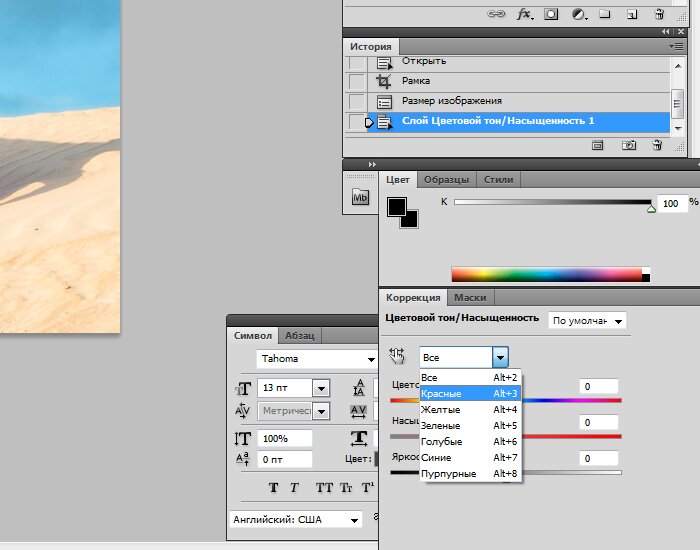Toggle faux bold text style
The width and height of the screenshot is (700, 550).
tap(273, 488)
